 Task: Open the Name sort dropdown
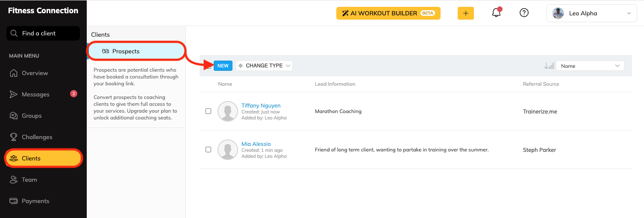(x=590, y=66)
